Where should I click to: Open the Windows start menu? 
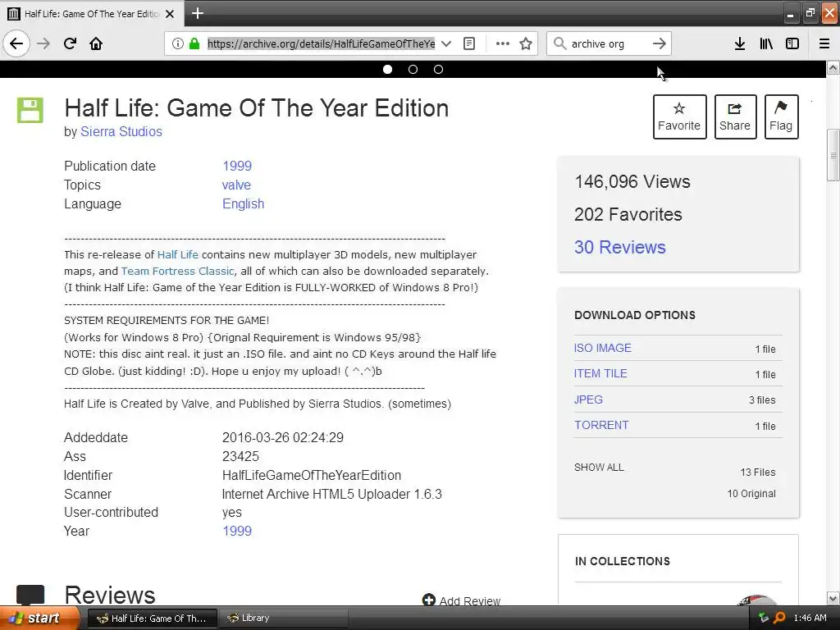pos(39,619)
